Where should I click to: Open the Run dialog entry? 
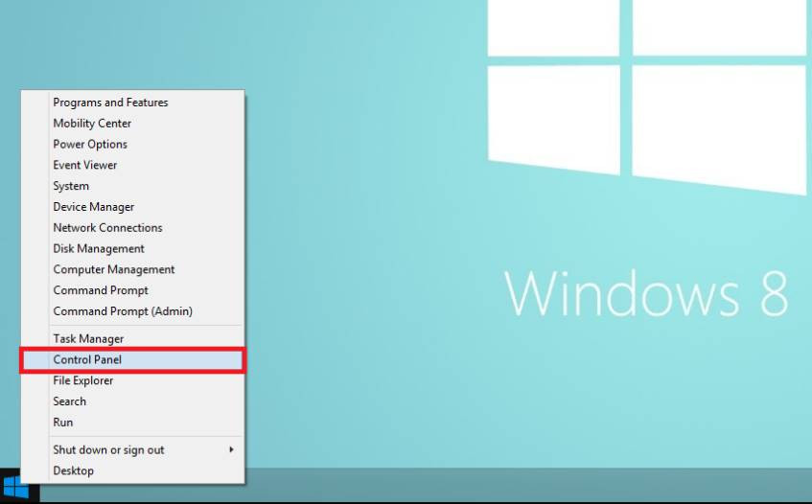tap(132, 423)
